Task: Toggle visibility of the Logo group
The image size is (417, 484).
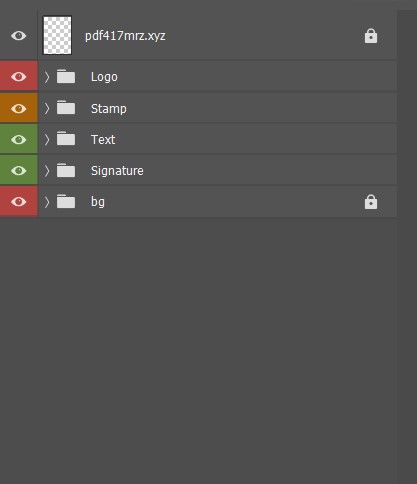Action: pyautogui.click(x=19, y=77)
